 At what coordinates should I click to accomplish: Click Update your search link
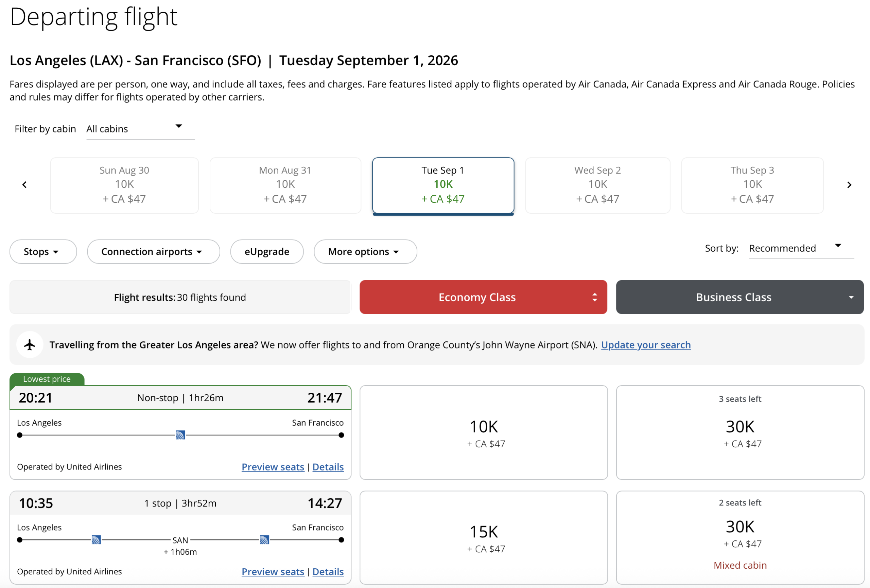click(x=646, y=345)
